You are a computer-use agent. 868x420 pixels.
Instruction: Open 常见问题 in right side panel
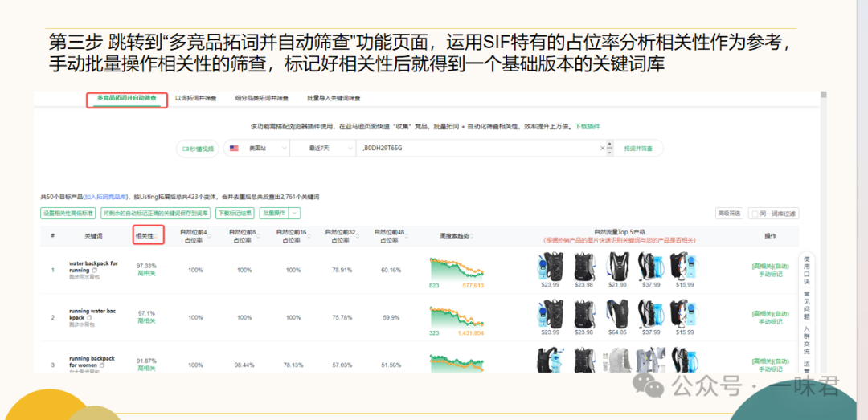click(807, 305)
